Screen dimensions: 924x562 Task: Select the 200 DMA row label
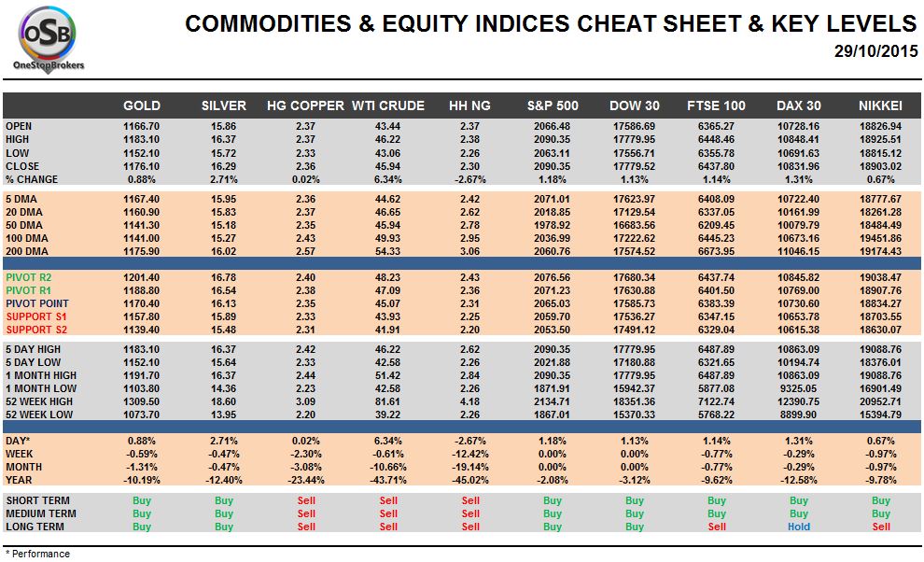25,251
